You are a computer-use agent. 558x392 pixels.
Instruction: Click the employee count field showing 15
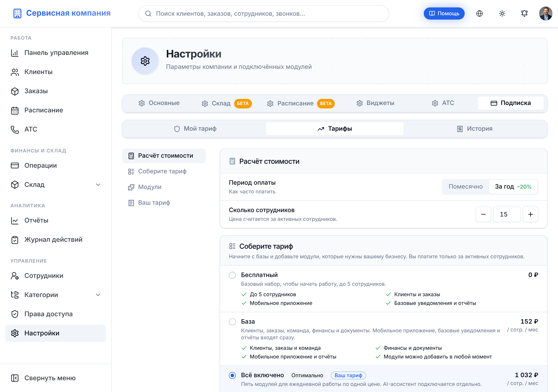[x=507, y=214]
